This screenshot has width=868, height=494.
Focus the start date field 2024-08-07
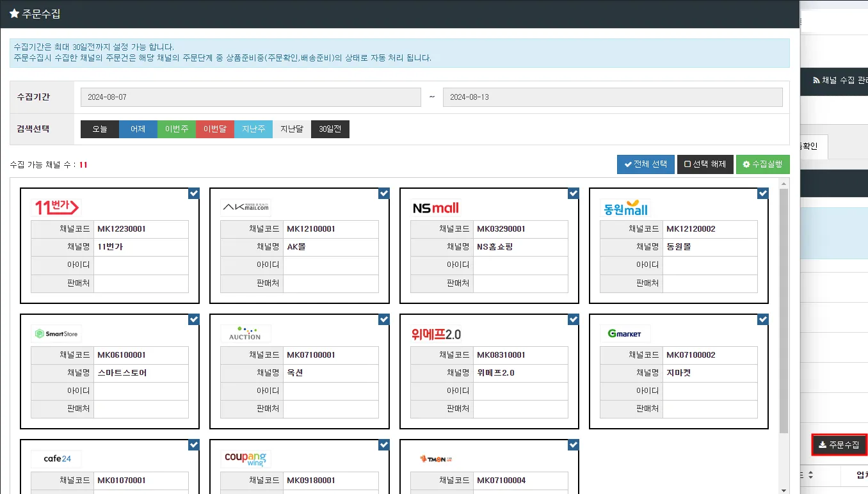click(251, 97)
